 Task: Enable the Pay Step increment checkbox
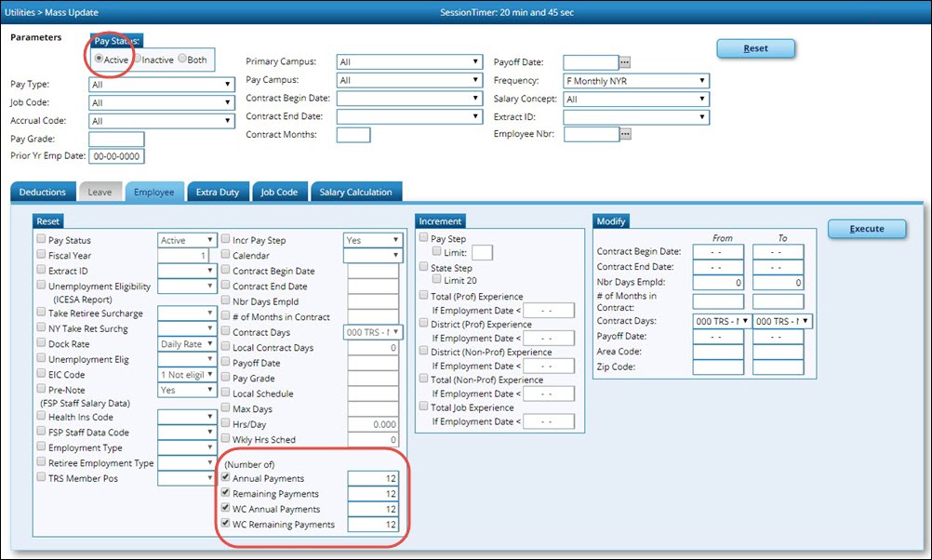tap(424, 239)
